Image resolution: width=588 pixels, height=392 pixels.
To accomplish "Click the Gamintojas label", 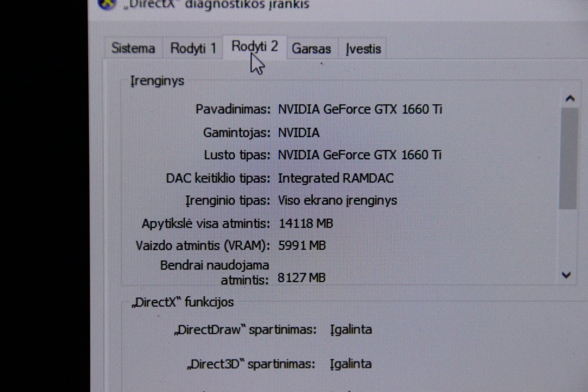I will pos(237,133).
